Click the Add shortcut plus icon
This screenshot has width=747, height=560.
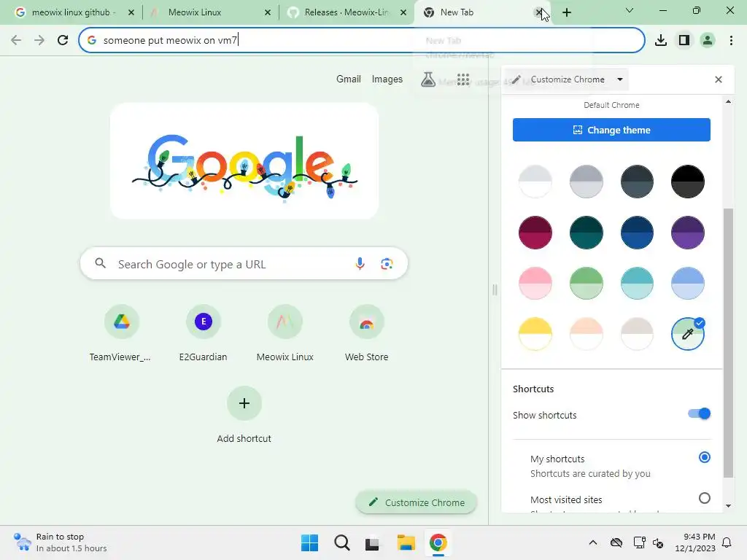pyautogui.click(x=244, y=403)
